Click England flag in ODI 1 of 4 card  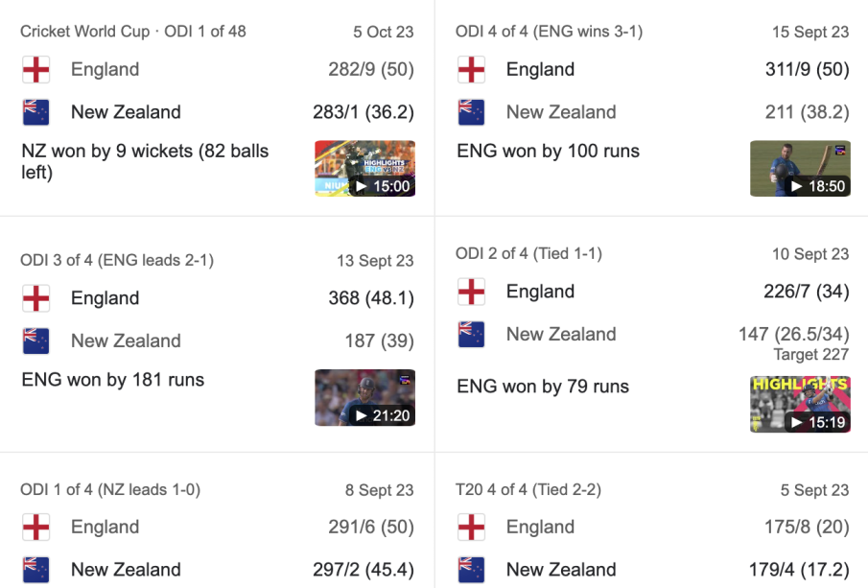point(35,527)
